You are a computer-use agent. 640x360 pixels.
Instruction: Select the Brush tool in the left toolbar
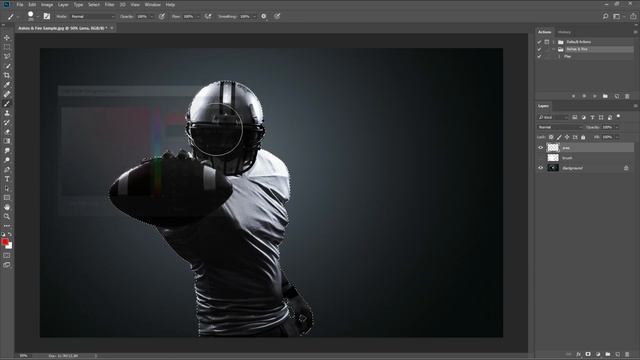click(x=7, y=104)
